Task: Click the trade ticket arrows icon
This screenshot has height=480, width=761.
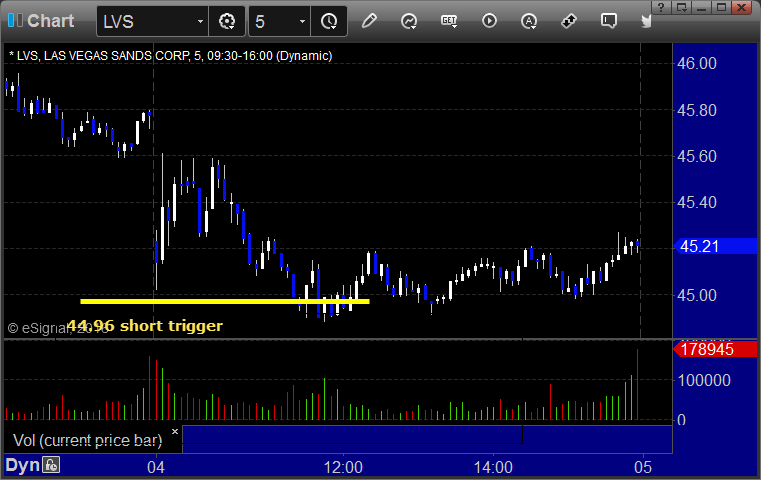Action: coord(568,21)
